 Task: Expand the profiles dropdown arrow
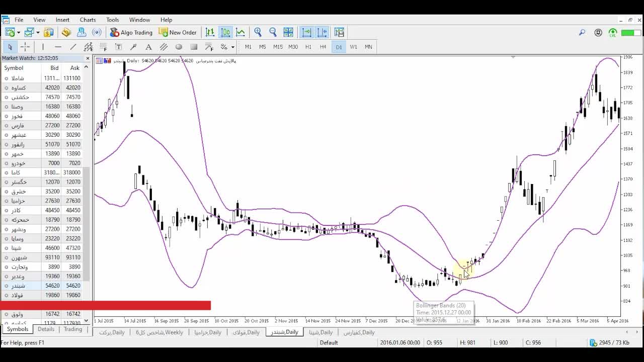pos(38,33)
